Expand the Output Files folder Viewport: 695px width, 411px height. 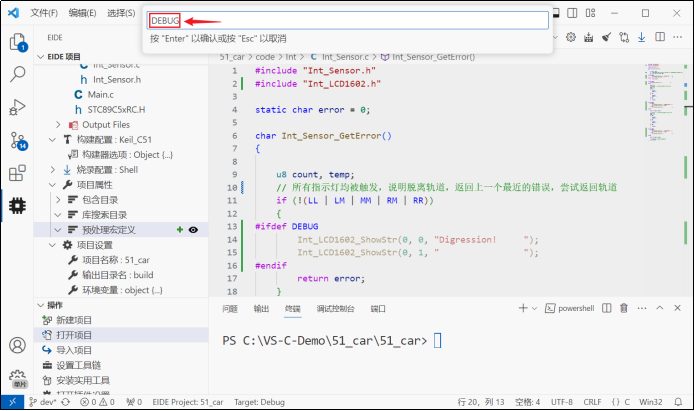58,125
